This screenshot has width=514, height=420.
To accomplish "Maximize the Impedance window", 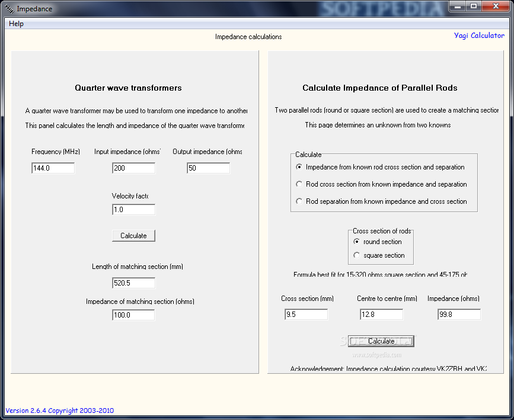I will [x=474, y=7].
